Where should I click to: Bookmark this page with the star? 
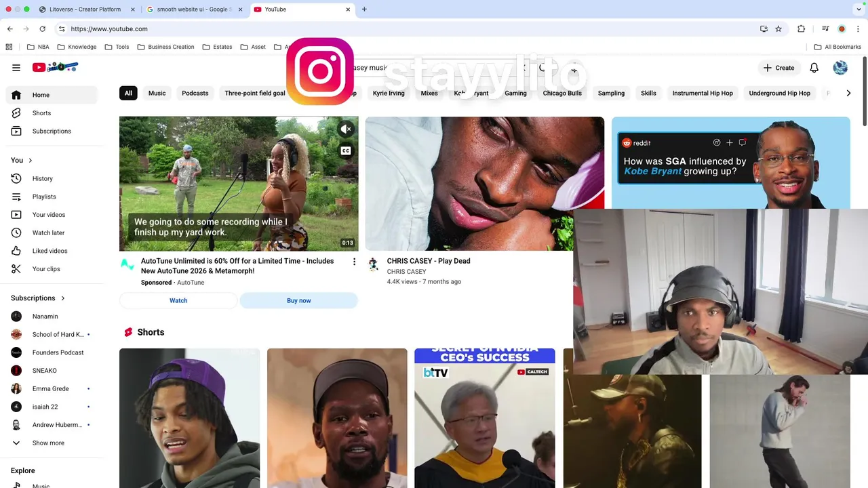(778, 29)
